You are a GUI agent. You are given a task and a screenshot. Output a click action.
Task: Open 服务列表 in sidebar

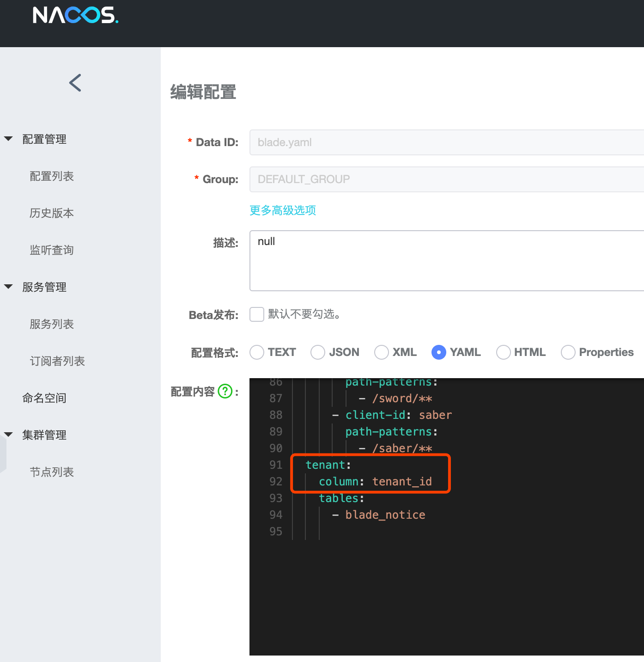pyautogui.click(x=52, y=324)
